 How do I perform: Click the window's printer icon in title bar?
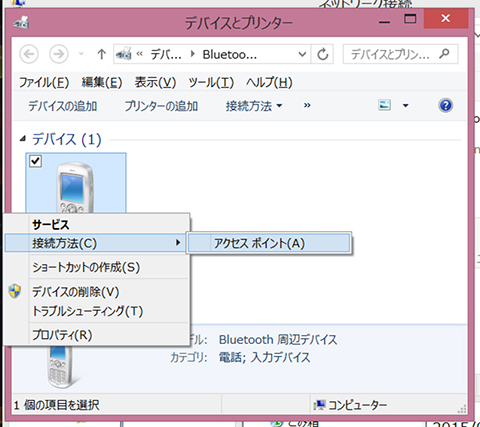click(22, 23)
